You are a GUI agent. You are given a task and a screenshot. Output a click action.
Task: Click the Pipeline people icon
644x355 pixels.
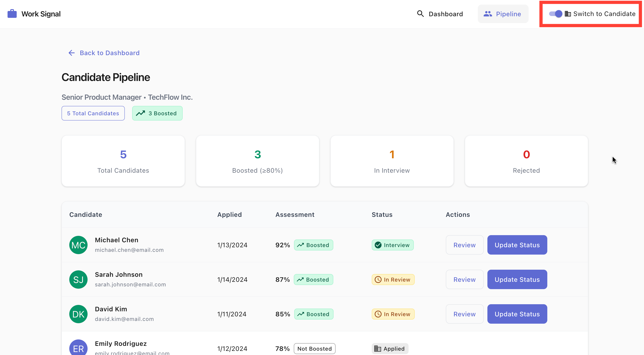487,14
